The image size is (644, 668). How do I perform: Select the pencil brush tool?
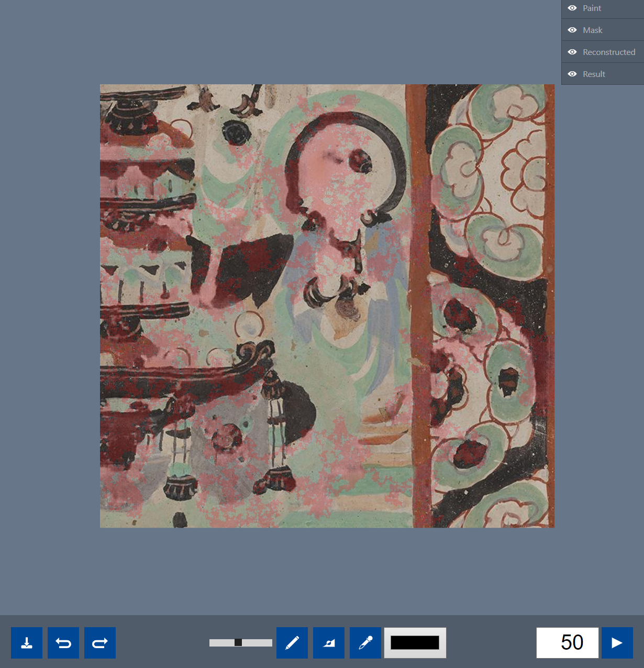tap(292, 643)
